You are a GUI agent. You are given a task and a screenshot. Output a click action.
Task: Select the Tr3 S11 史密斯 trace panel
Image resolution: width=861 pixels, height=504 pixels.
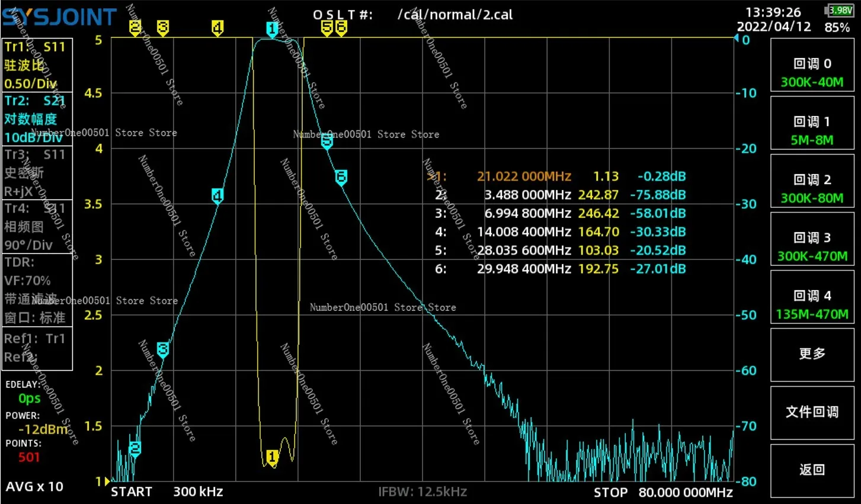[37, 173]
